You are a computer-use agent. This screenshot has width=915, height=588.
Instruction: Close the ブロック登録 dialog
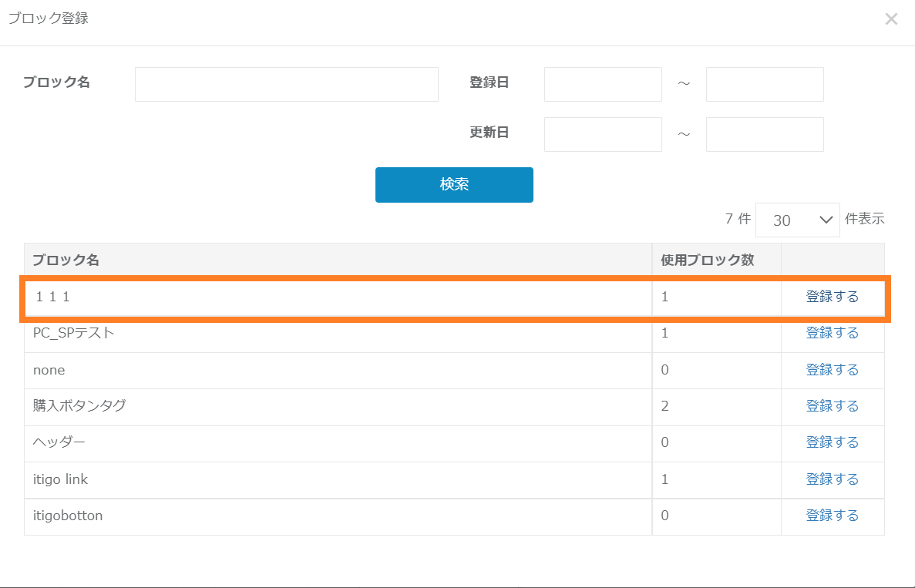(891, 19)
